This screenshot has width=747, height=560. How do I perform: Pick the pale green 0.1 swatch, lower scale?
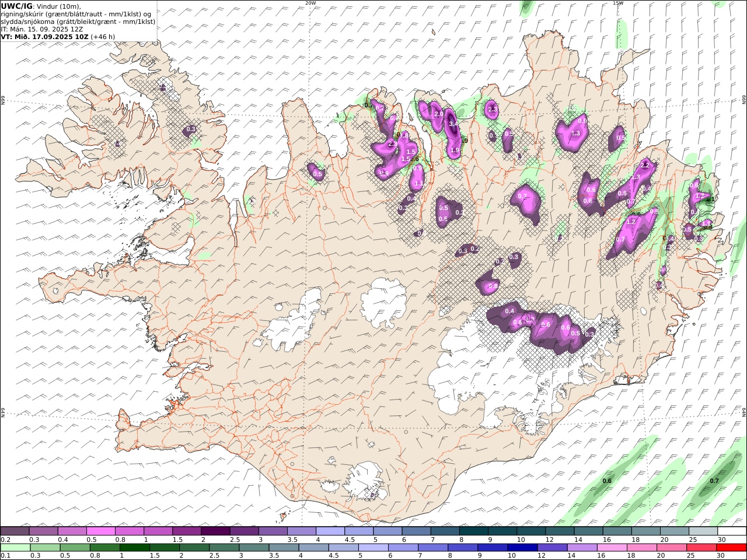15,548
